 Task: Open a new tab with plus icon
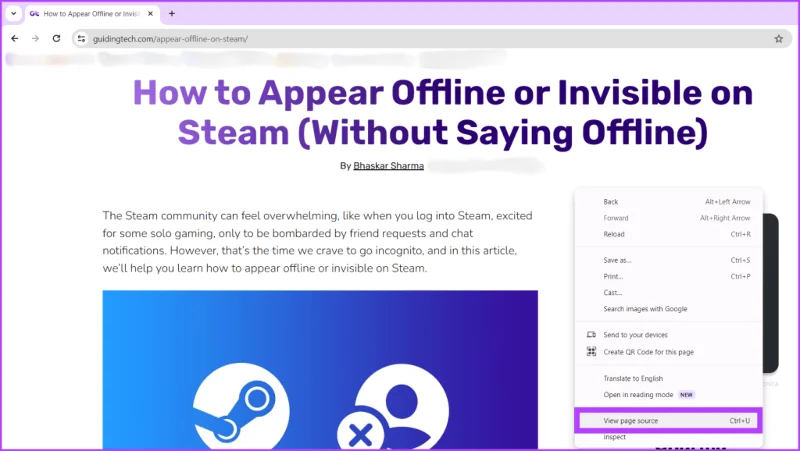[172, 14]
